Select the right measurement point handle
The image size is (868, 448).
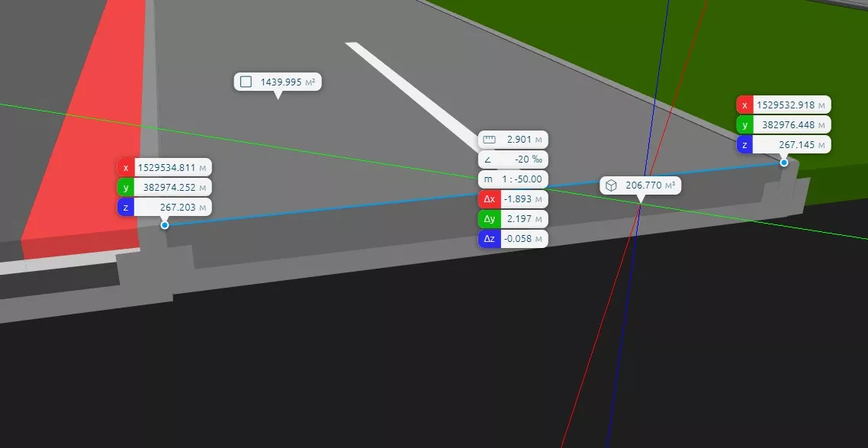[x=784, y=163]
